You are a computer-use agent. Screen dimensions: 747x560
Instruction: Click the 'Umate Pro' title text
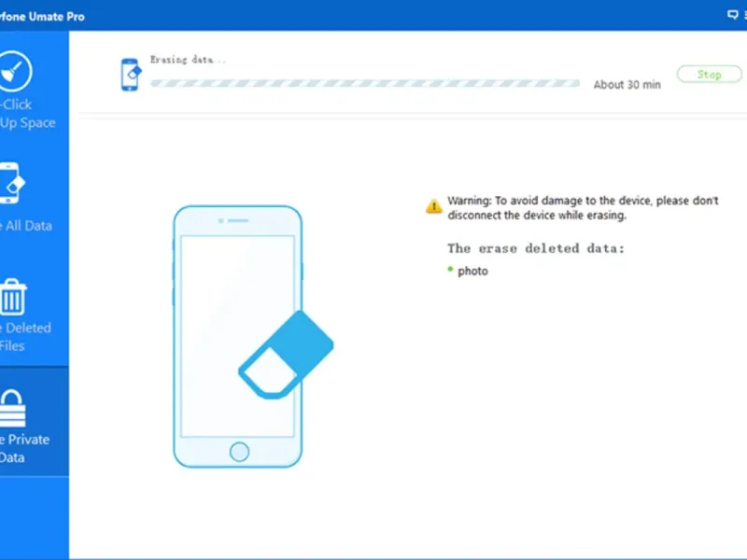pyautogui.click(x=56, y=17)
